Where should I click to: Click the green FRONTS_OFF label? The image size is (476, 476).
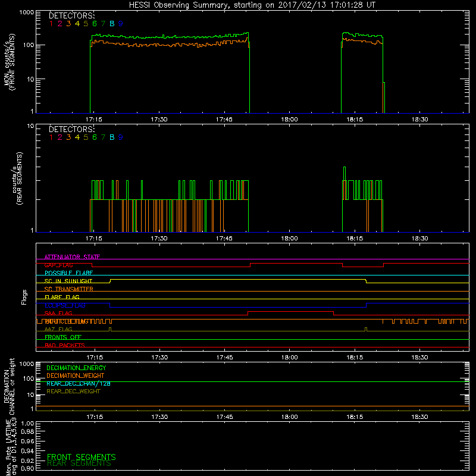pyautogui.click(x=63, y=337)
